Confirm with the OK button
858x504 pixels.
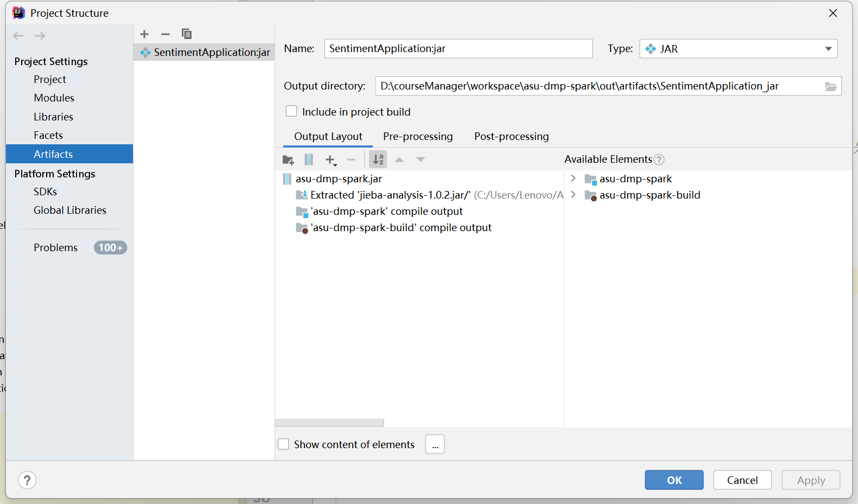click(674, 480)
